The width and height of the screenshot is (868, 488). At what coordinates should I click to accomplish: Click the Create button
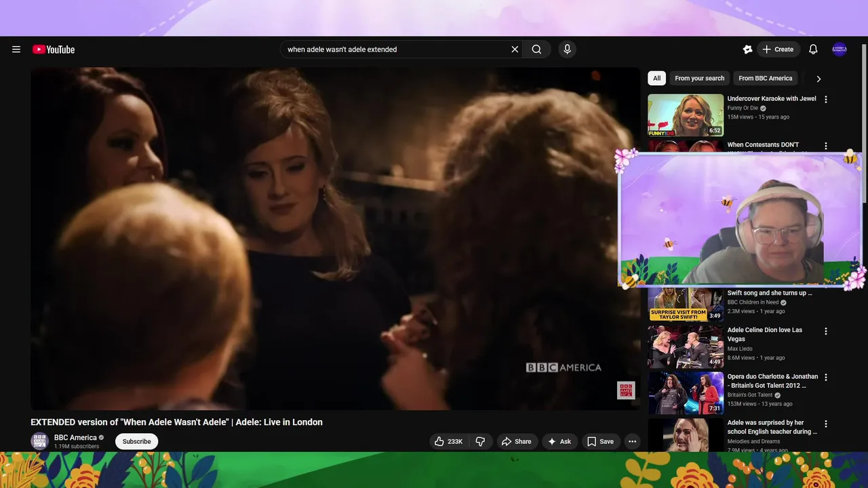point(778,49)
